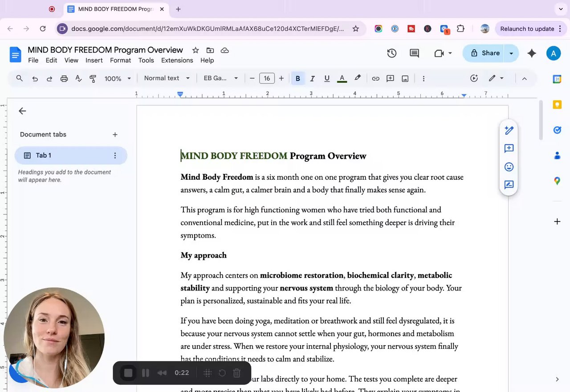Add emoji reaction in margin
Viewport: 570px width, 392px height.
tap(509, 167)
